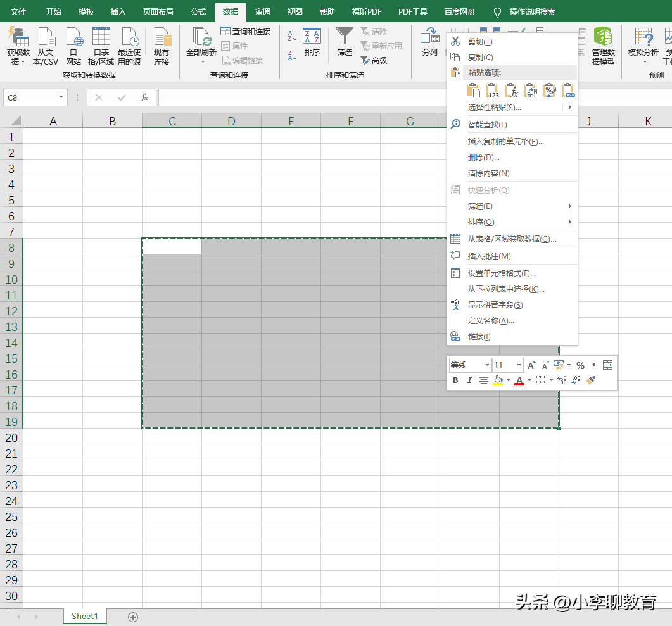Screen dimensions: 672x626
Task: Toggle the 筛选 funnel filter in ribbon
Action: tap(344, 42)
